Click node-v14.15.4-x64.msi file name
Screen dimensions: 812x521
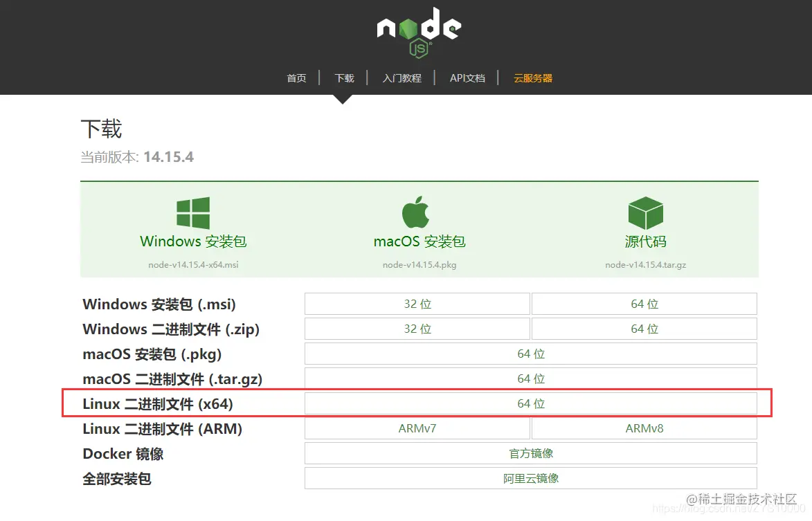click(193, 264)
